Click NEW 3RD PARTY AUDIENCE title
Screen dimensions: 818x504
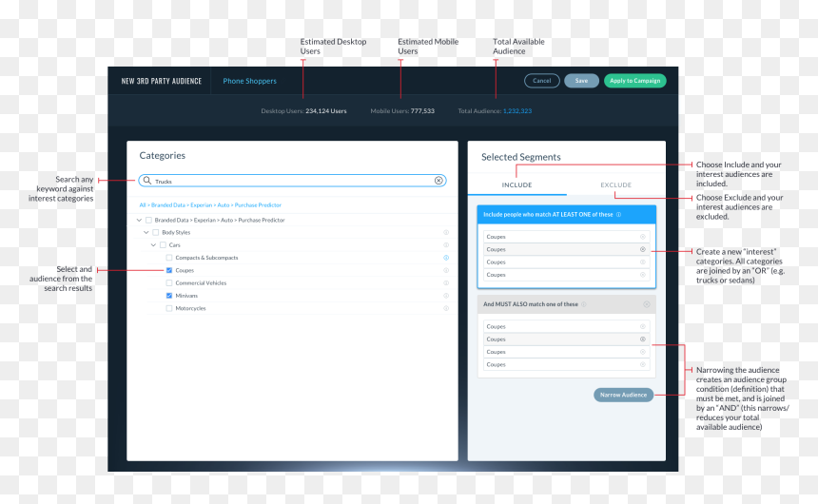coord(161,81)
